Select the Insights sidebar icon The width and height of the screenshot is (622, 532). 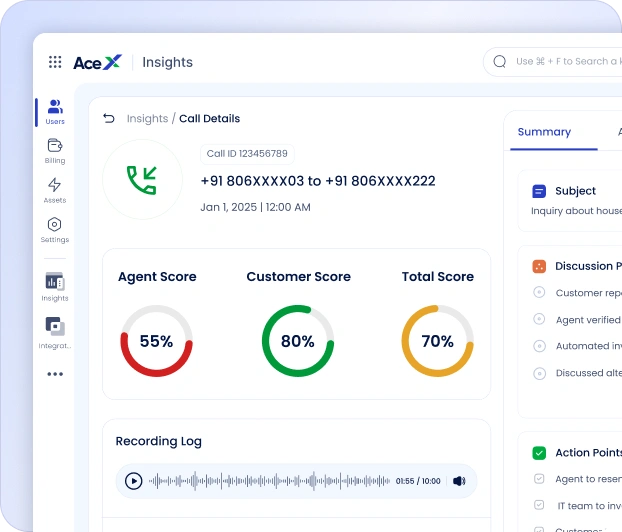click(x=55, y=287)
